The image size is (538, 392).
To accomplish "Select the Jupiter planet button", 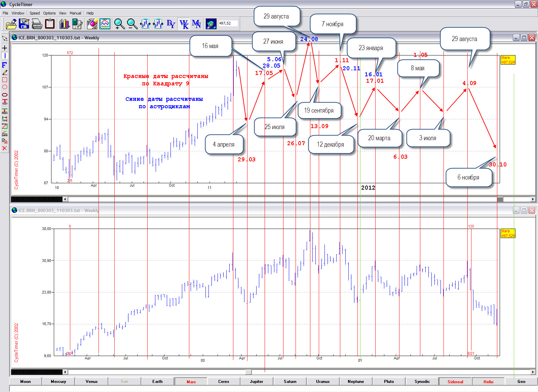I will tap(257, 382).
